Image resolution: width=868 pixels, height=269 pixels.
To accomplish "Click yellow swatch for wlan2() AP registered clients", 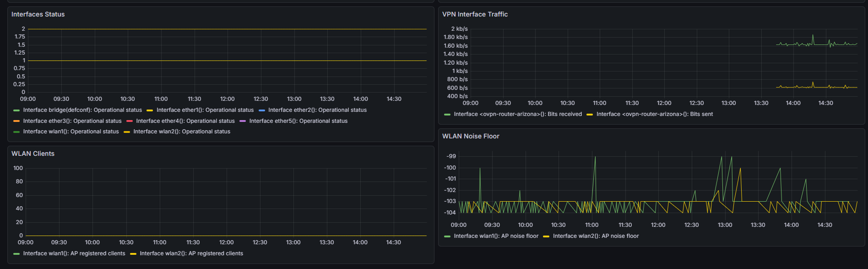I will [x=133, y=254].
